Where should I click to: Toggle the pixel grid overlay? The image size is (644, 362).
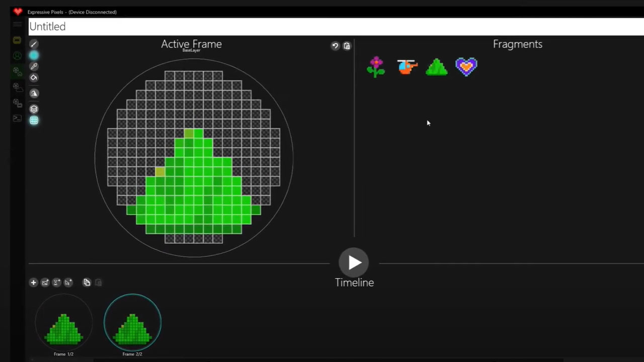pos(34,120)
